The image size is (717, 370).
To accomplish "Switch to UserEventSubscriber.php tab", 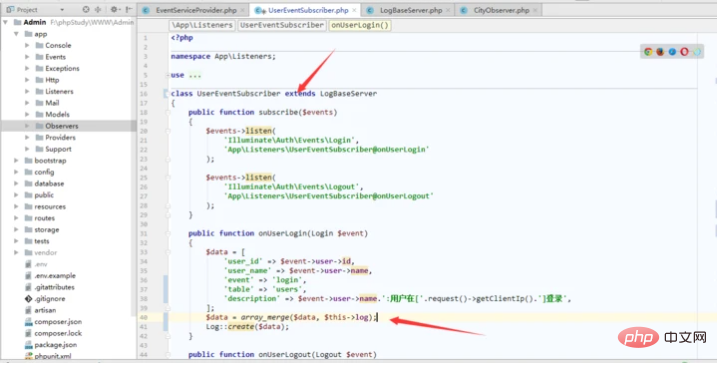I will (x=308, y=10).
